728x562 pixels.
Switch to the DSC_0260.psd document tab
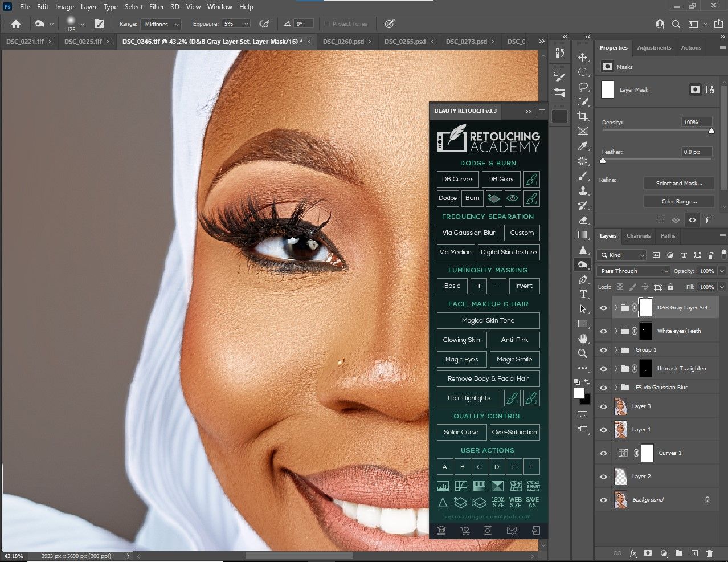coord(343,42)
